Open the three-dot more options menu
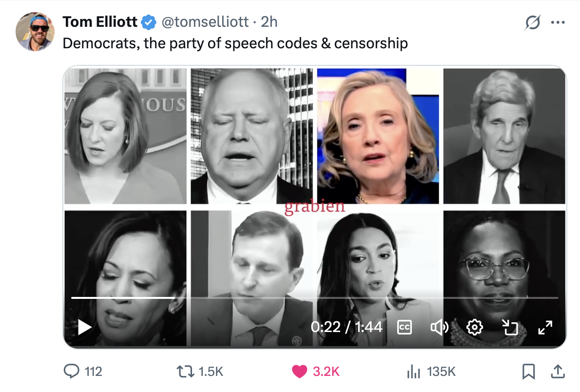580x392 pixels. (x=558, y=22)
